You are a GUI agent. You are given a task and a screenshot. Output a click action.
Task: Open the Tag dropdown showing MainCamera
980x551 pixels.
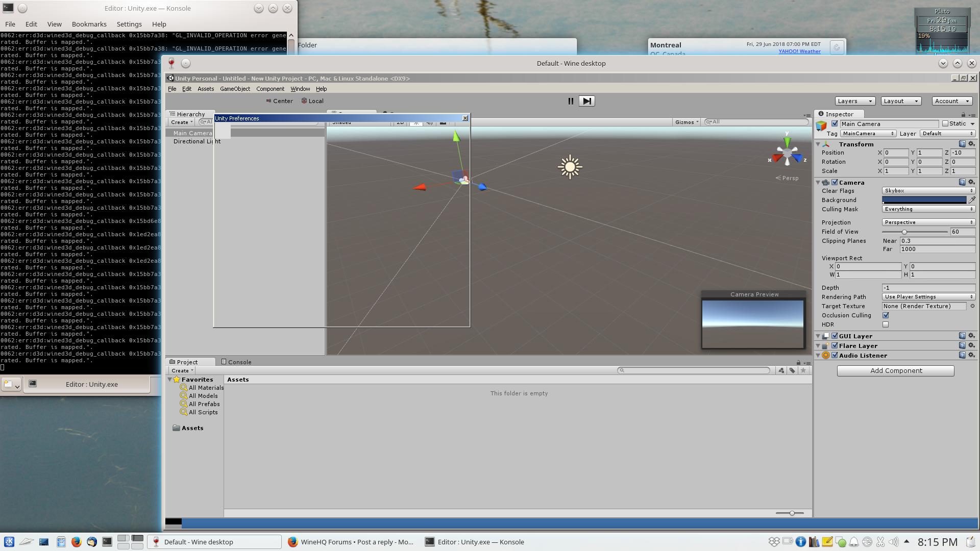point(868,134)
